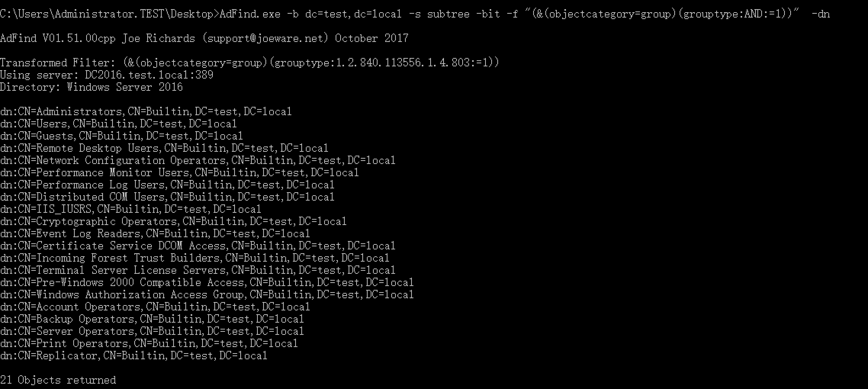Click the CN=IIS_IUSRS result line
Image resolution: width=868 pixels, height=389 pixels.
[x=131, y=209]
